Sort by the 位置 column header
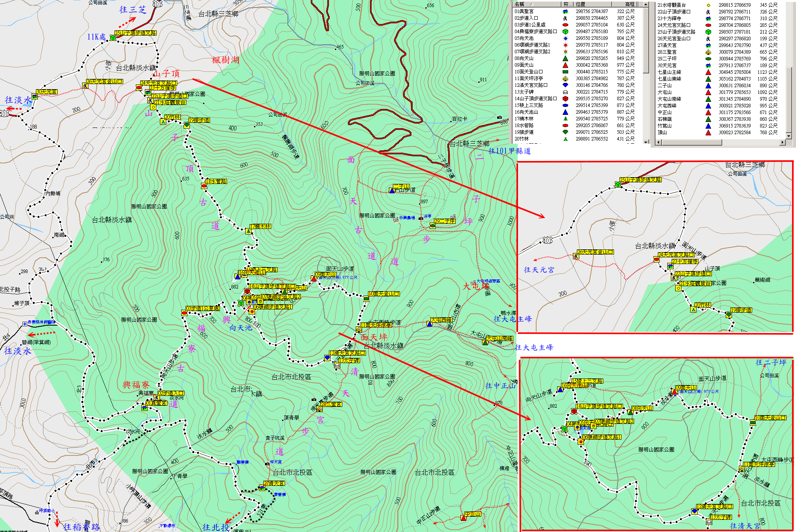The height and width of the screenshot is (532, 796). (593, 4)
